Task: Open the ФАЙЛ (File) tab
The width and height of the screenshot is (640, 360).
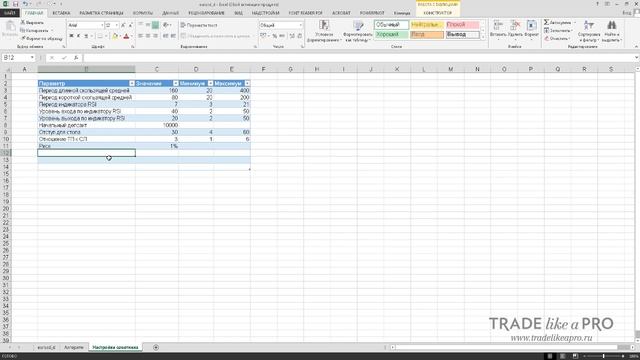Action: coord(9,13)
